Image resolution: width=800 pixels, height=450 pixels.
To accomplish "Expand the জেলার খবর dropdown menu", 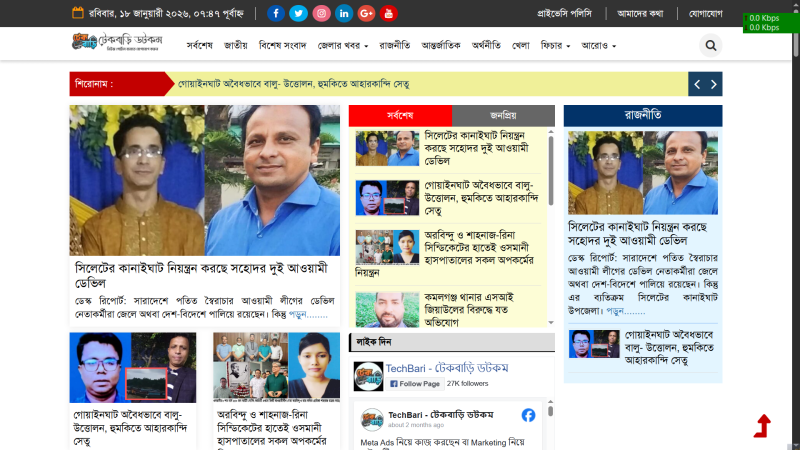I will click(342, 45).
